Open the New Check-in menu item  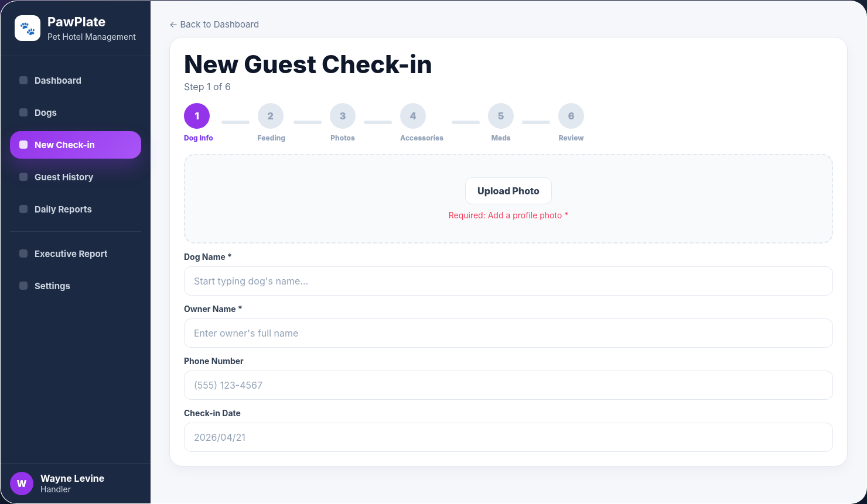pos(76,145)
